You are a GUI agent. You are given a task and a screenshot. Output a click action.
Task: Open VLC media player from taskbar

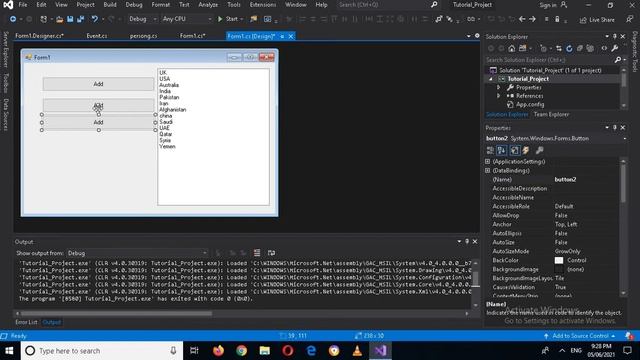click(357, 351)
